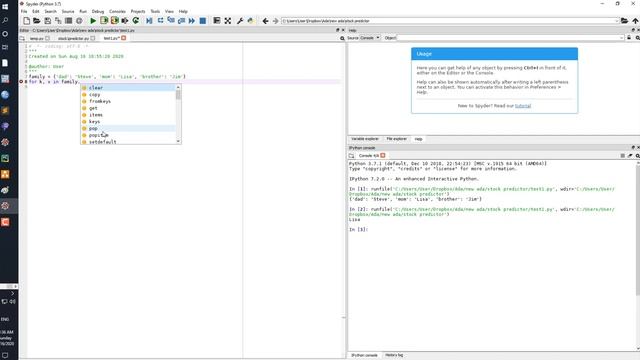
Task: Open Source Console dropdown in Help
Action: tap(370, 38)
